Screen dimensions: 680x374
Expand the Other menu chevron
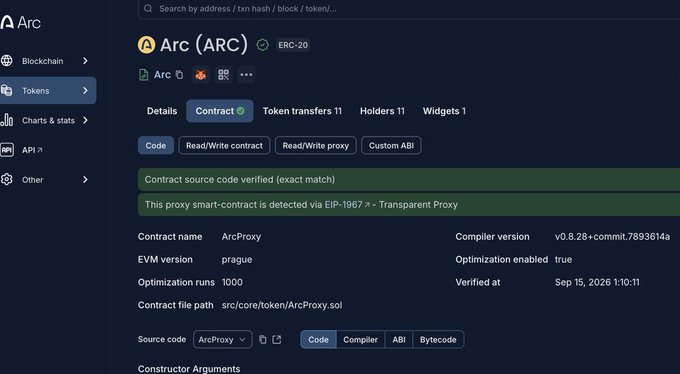pyautogui.click(x=85, y=180)
